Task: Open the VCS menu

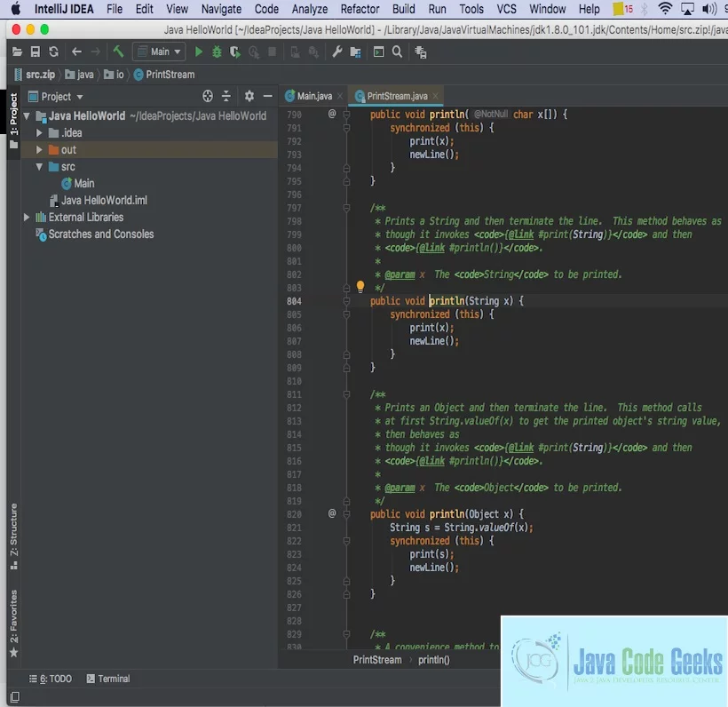Action: click(506, 9)
